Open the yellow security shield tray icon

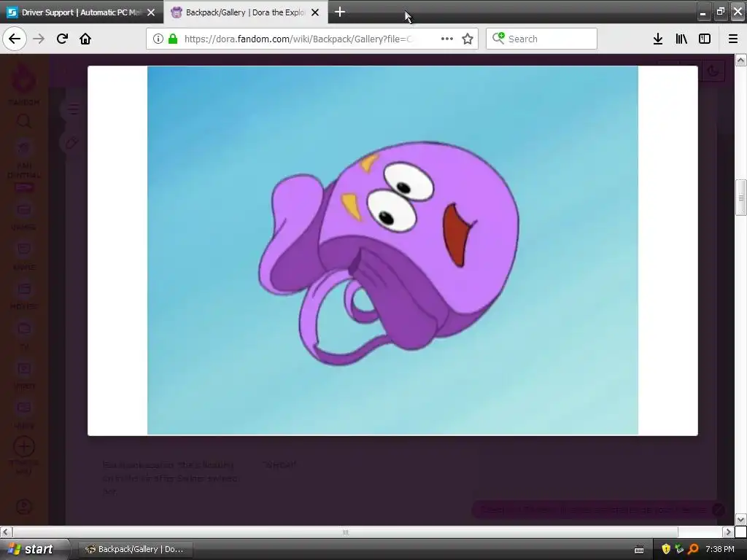click(665, 549)
